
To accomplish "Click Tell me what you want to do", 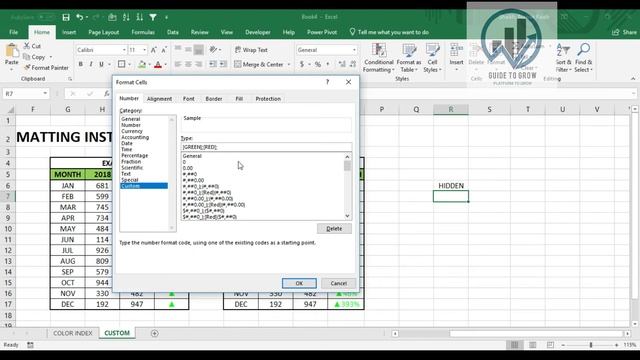I will [389, 32].
